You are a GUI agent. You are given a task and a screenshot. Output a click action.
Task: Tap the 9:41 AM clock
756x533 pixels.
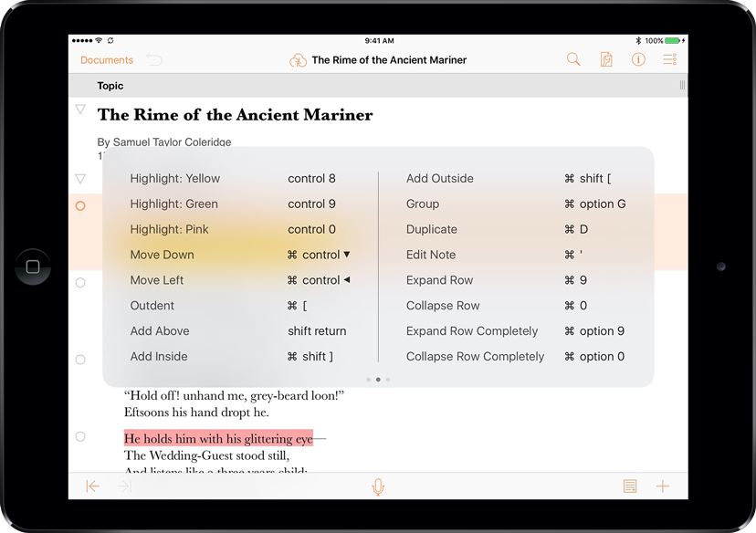(379, 40)
